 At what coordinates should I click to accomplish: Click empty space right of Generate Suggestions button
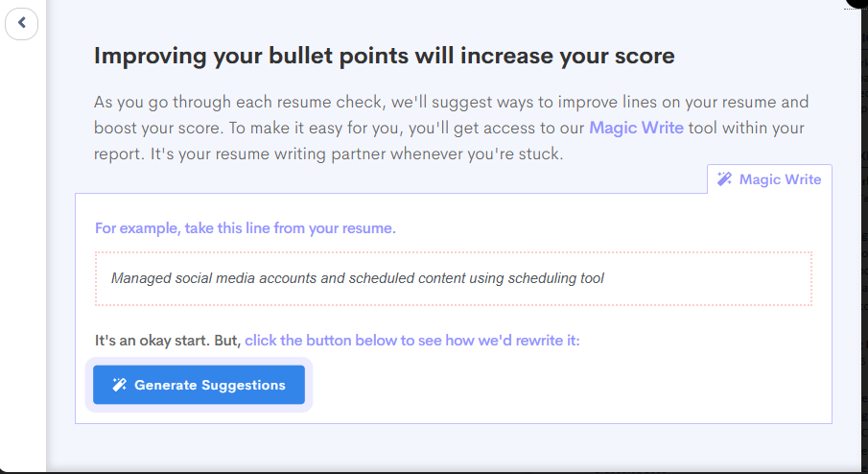click(565, 385)
